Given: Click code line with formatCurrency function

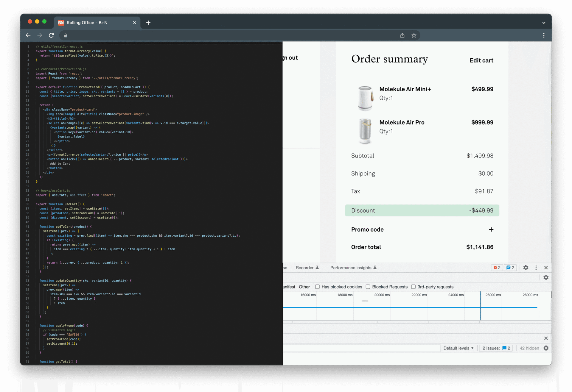Looking at the screenshot, I should tap(71, 51).
